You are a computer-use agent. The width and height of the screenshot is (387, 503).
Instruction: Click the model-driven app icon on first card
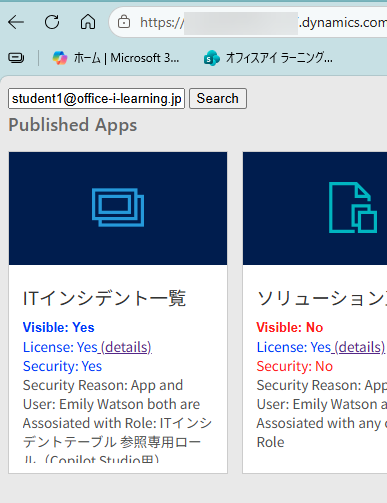tap(118, 207)
